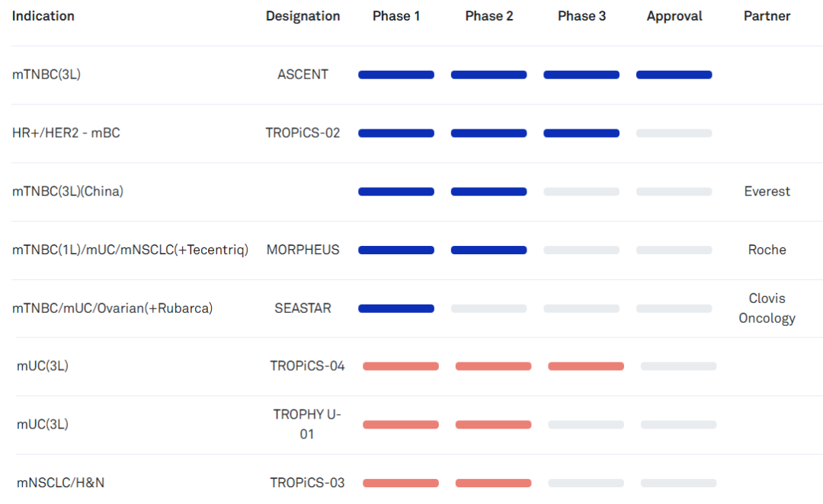This screenshot has height=504, width=823.
Task: Select the TROPHY U-01 designation
Action: pyautogui.click(x=307, y=424)
